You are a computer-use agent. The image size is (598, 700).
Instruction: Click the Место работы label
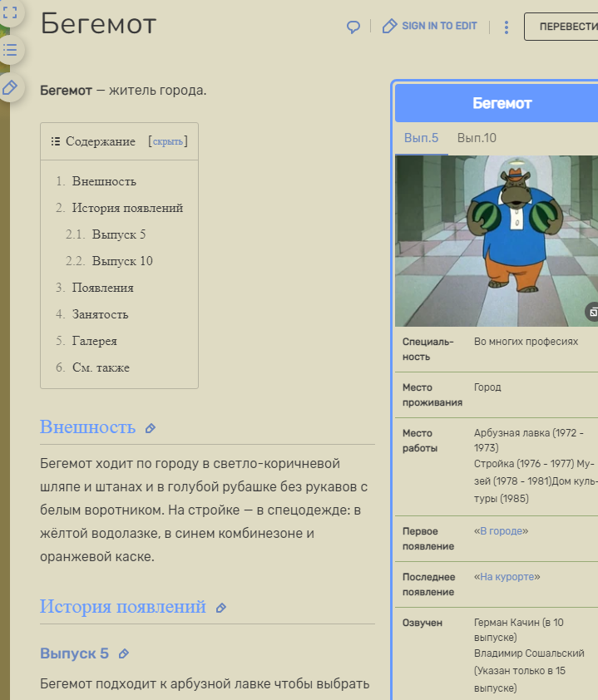tap(420, 441)
